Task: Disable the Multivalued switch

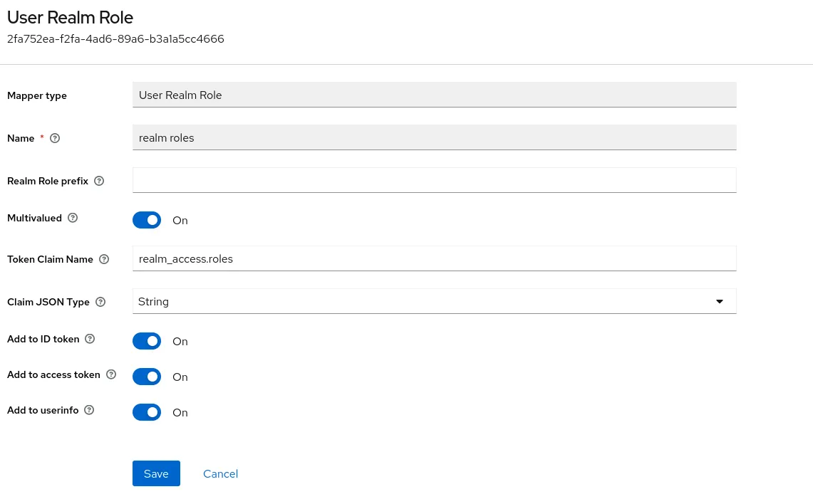Action: pos(147,220)
